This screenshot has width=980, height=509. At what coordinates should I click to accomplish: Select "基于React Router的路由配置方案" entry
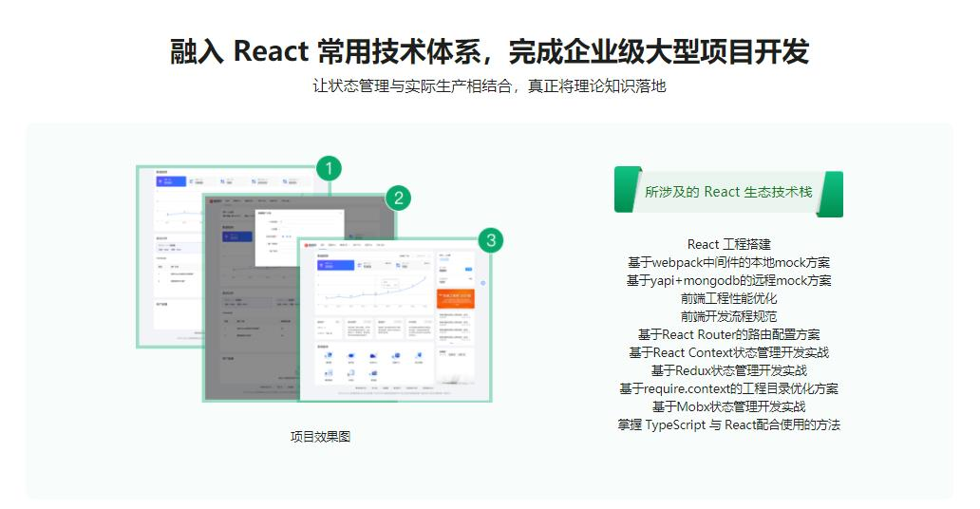click(x=728, y=334)
